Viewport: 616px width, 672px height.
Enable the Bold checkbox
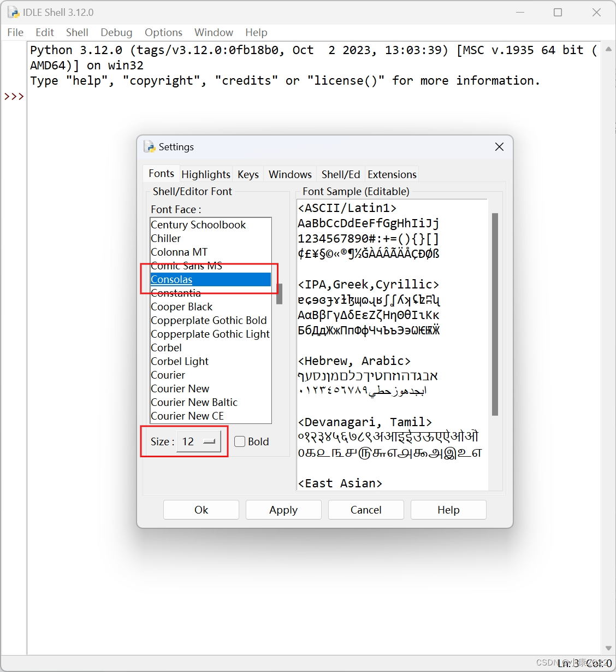pyautogui.click(x=240, y=441)
